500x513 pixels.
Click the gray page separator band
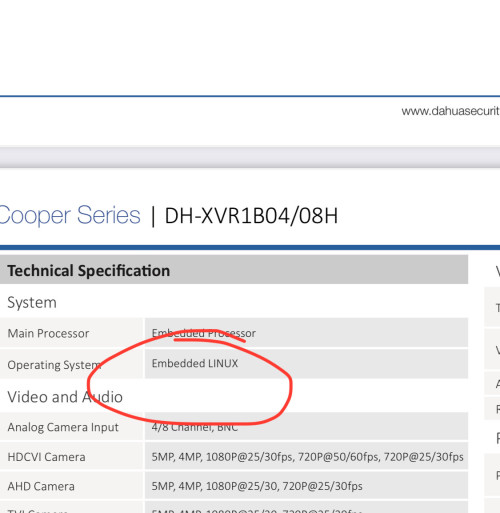[250, 157]
